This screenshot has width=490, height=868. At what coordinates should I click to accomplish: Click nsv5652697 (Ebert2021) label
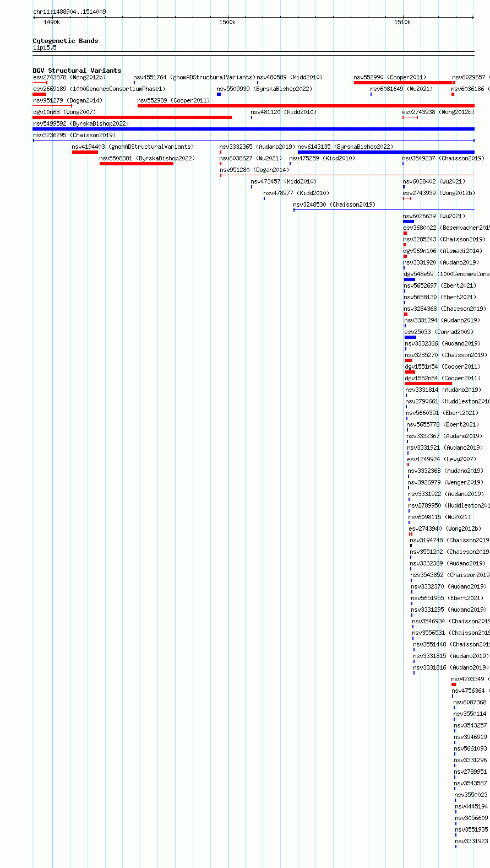click(440, 285)
